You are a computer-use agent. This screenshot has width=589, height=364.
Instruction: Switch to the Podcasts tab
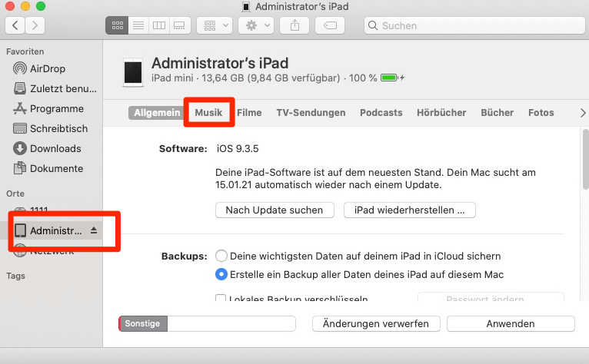coord(381,113)
